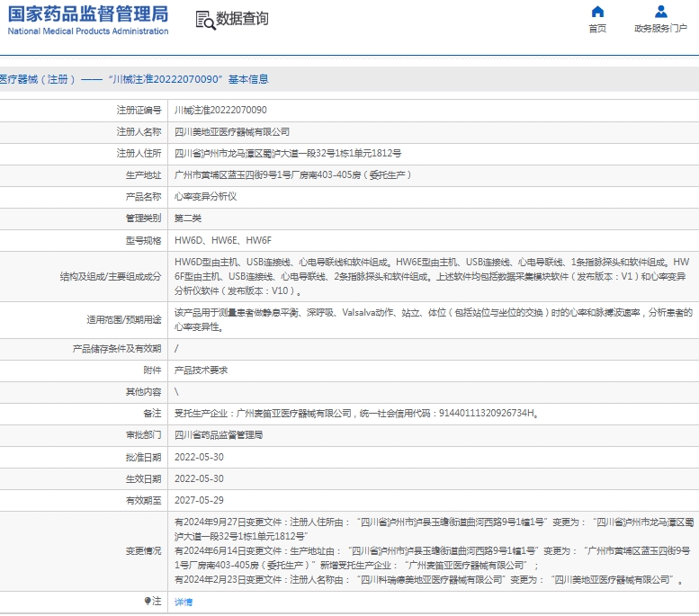Image resolution: width=699 pixels, height=616 pixels.
Task: Click the 附件 label
Action: click(152, 370)
